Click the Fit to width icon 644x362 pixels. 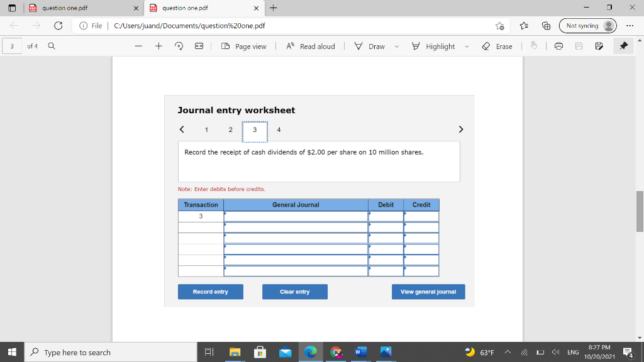coord(199,46)
